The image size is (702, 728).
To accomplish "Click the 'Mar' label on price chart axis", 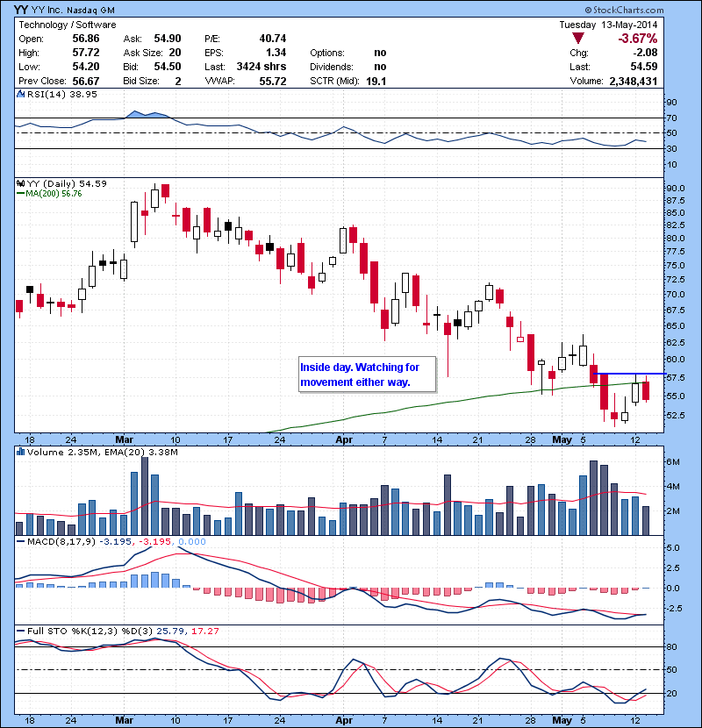I will pyautogui.click(x=124, y=439).
